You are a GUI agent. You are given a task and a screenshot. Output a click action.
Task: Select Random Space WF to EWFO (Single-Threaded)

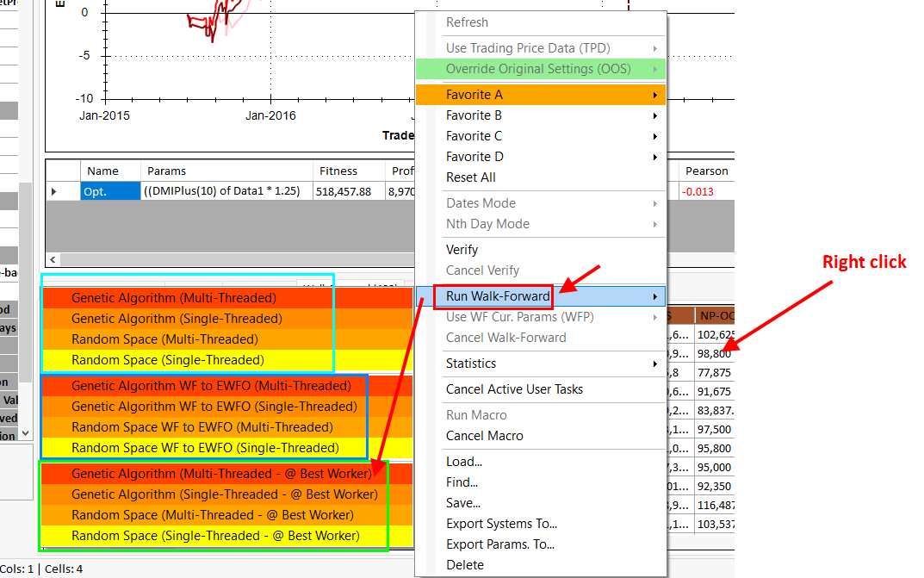click(205, 448)
